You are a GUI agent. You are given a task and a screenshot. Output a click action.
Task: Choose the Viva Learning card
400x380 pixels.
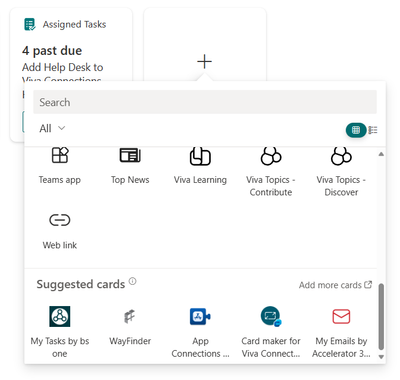point(200,166)
